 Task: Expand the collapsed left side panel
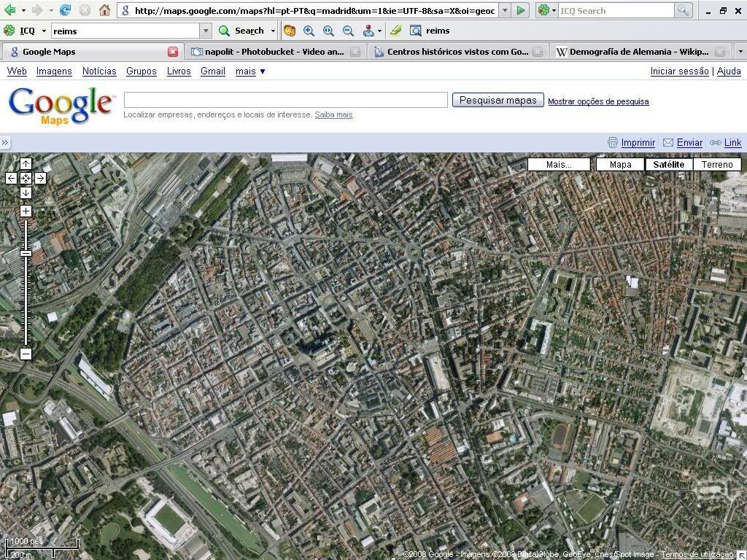point(5,143)
